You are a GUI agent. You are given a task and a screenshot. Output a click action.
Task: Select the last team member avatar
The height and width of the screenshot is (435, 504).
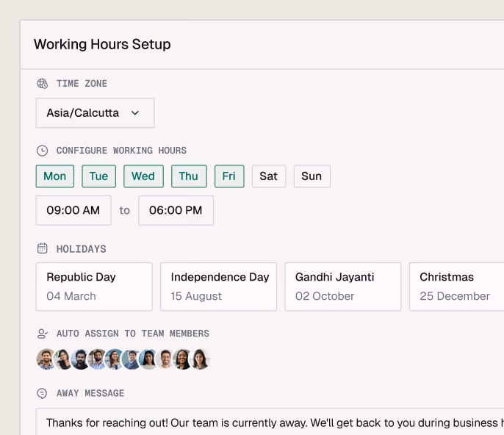pyautogui.click(x=201, y=359)
